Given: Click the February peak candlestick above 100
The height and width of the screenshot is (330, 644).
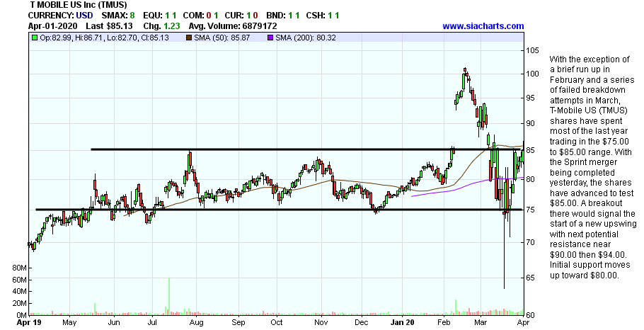Looking at the screenshot, I should tap(465, 72).
